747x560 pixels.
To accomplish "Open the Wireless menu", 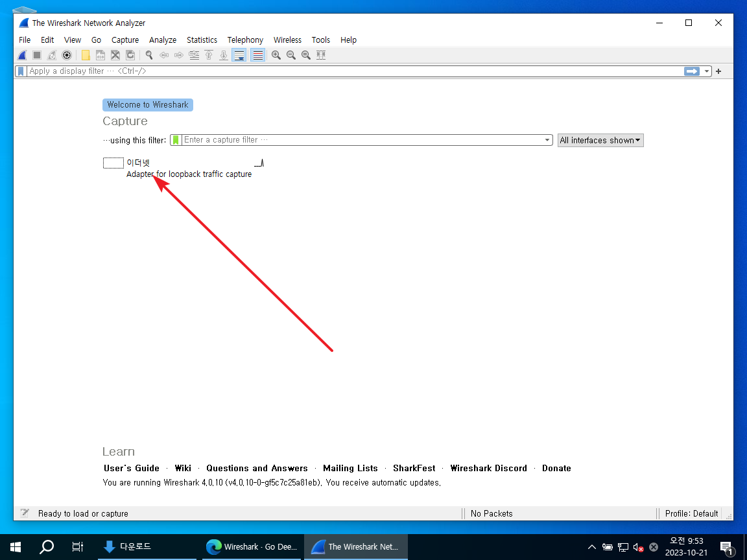I will pos(287,40).
